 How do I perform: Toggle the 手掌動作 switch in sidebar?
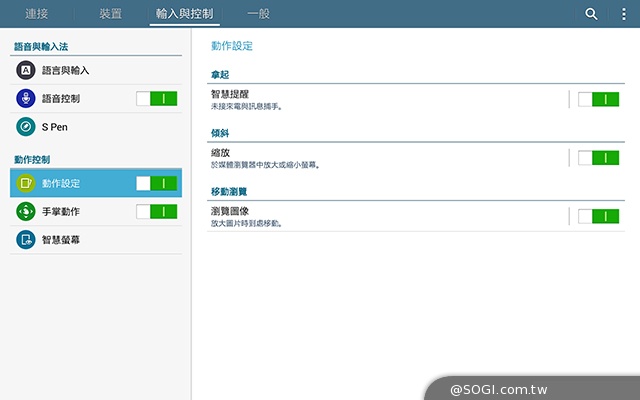click(157, 212)
